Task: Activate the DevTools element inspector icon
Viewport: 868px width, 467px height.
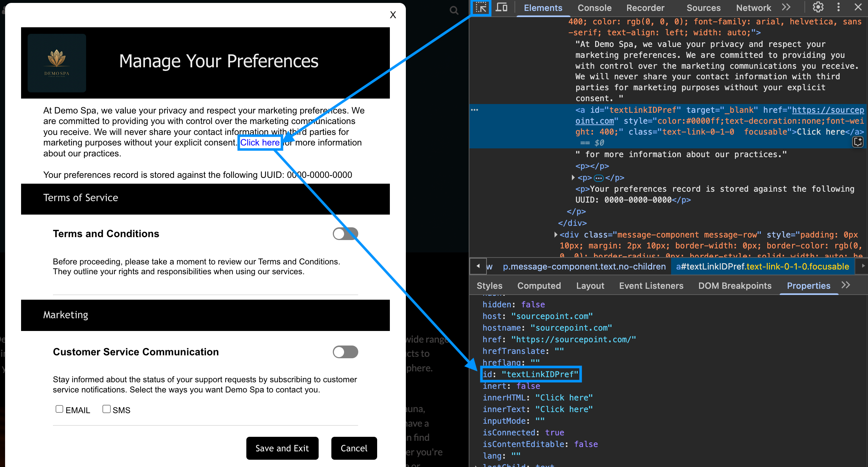Action: point(481,8)
